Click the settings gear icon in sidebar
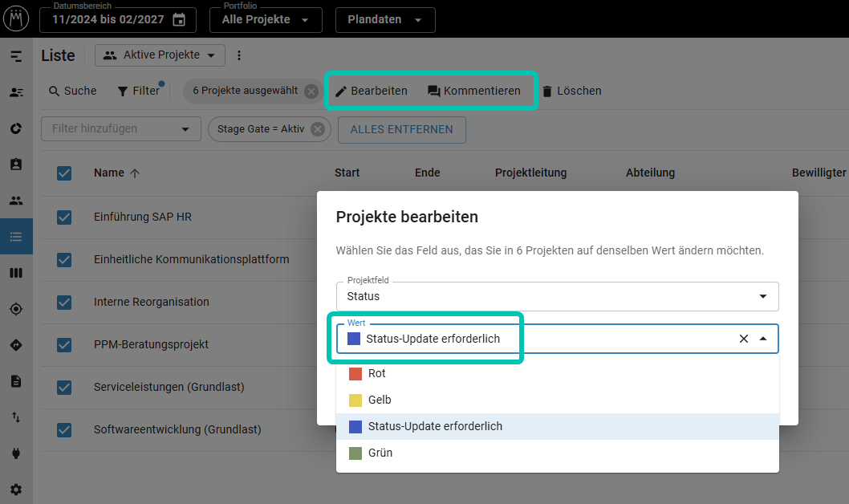This screenshot has height=504, width=849. pyautogui.click(x=16, y=490)
